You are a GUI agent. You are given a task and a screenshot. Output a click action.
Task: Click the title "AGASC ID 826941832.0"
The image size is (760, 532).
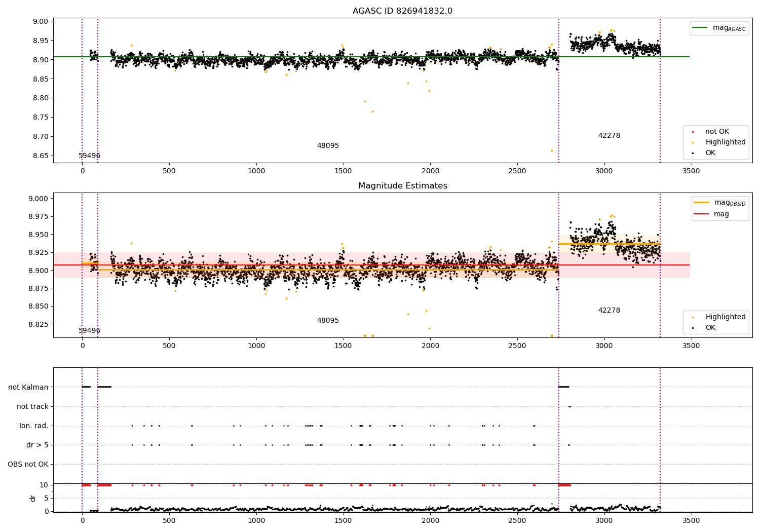(x=402, y=11)
